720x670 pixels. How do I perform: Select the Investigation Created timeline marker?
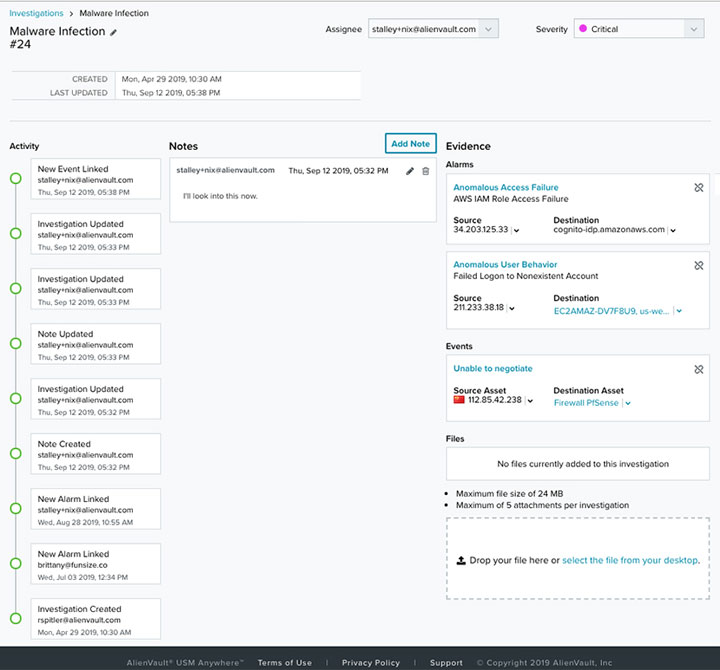point(16,618)
